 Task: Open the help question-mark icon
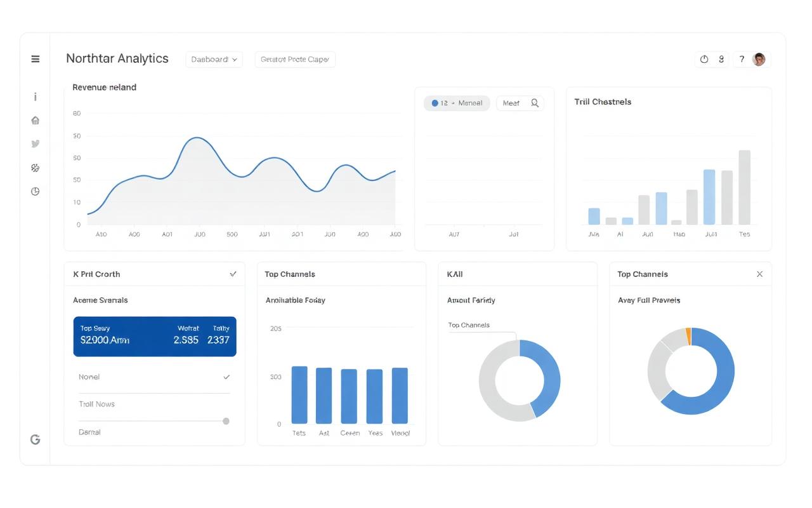(x=742, y=59)
